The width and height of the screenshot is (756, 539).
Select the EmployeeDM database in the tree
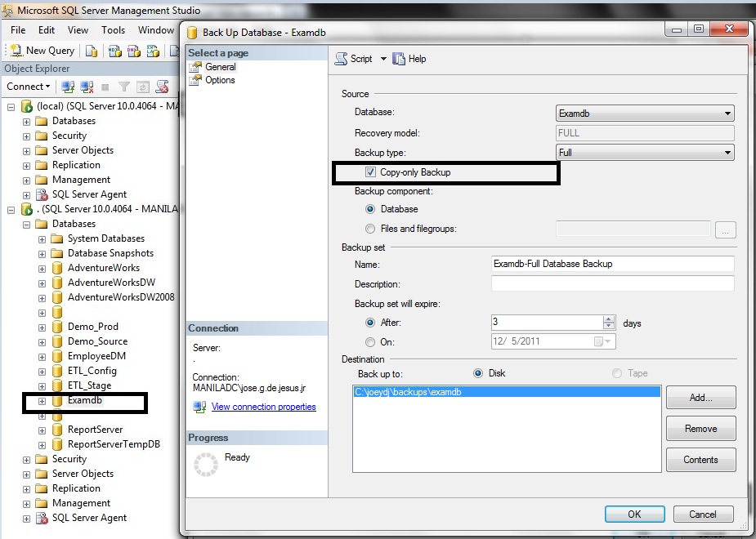pos(96,356)
